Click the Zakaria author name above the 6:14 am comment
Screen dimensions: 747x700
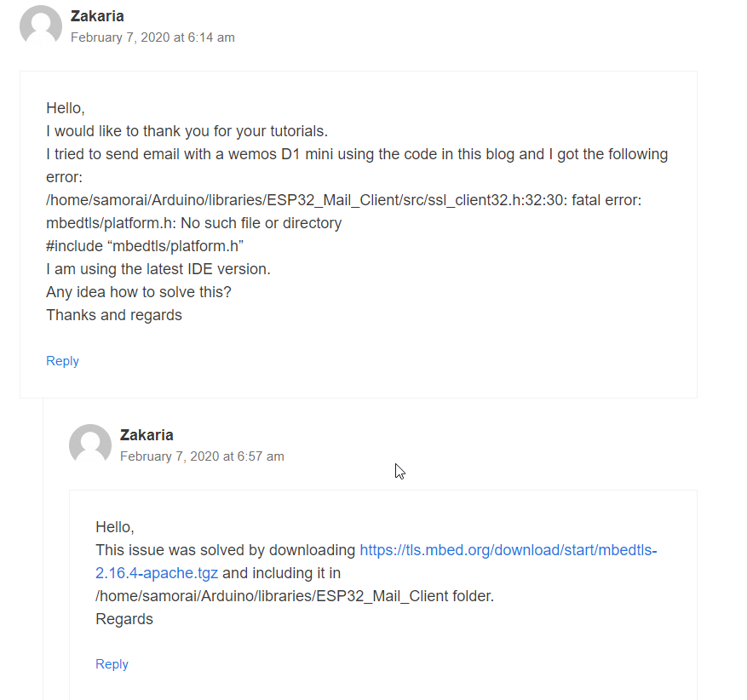click(97, 16)
